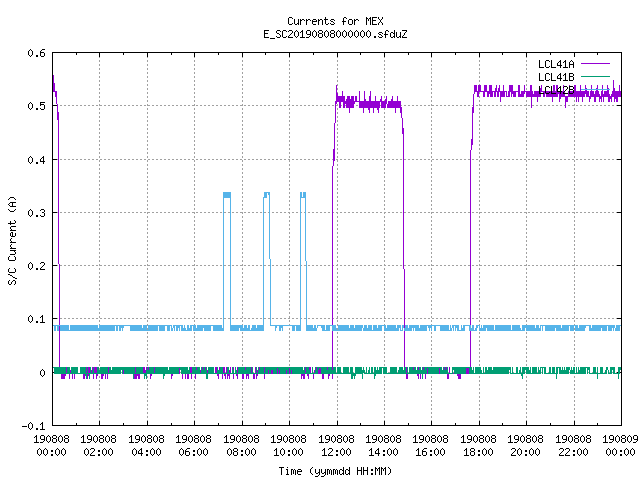This screenshot has height=480, width=640.
Task: Click the LCL41A legend label
Action: pyautogui.click(x=556, y=64)
